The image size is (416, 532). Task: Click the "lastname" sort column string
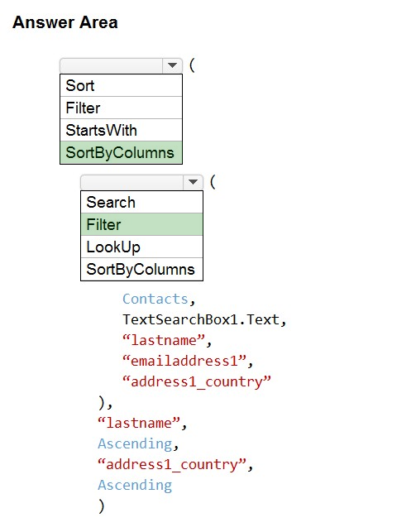(139, 423)
